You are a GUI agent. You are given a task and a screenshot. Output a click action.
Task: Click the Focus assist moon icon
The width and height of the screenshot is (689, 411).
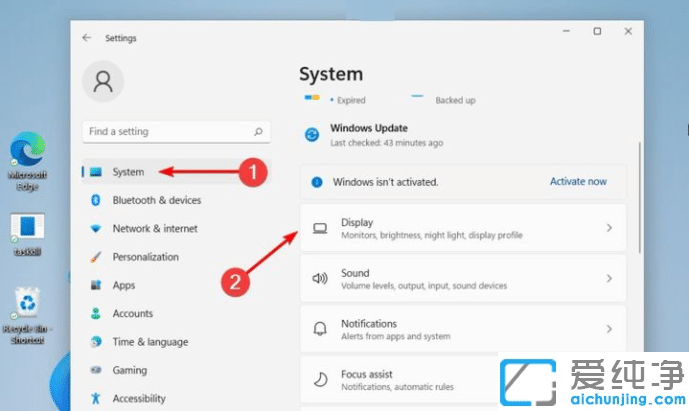(x=320, y=380)
